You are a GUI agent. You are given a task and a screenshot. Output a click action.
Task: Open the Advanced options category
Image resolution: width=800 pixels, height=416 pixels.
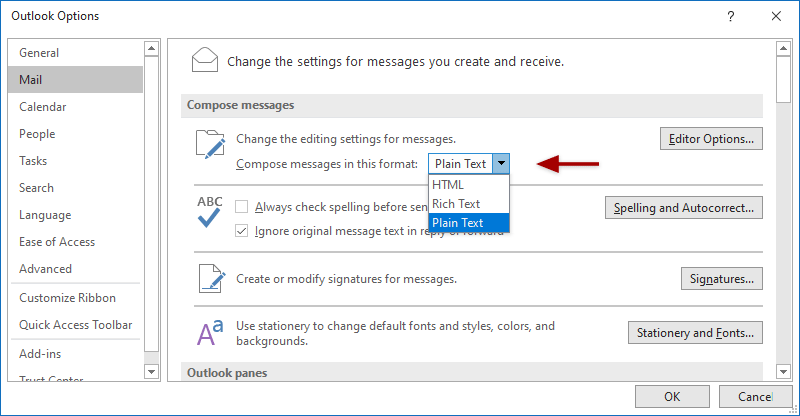click(76, 269)
